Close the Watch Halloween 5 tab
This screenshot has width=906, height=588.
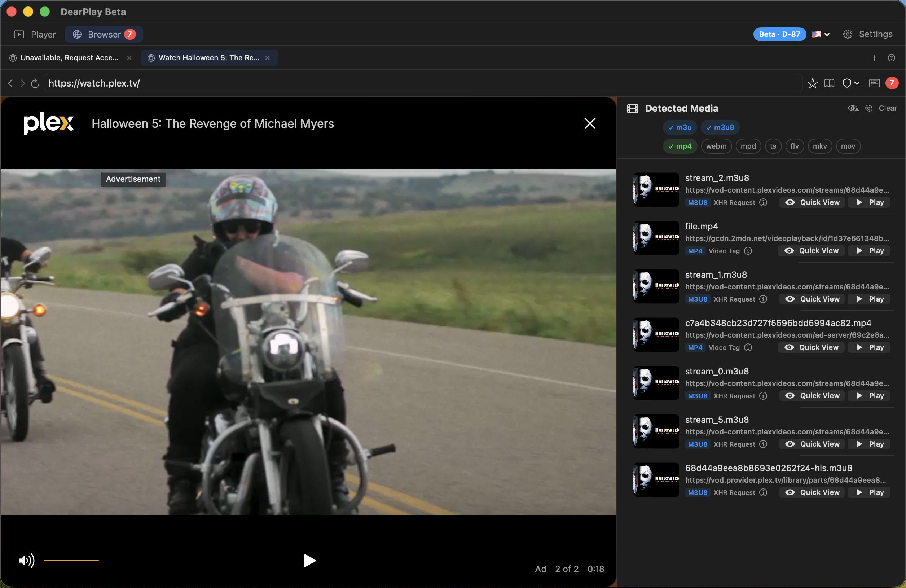pyautogui.click(x=268, y=58)
